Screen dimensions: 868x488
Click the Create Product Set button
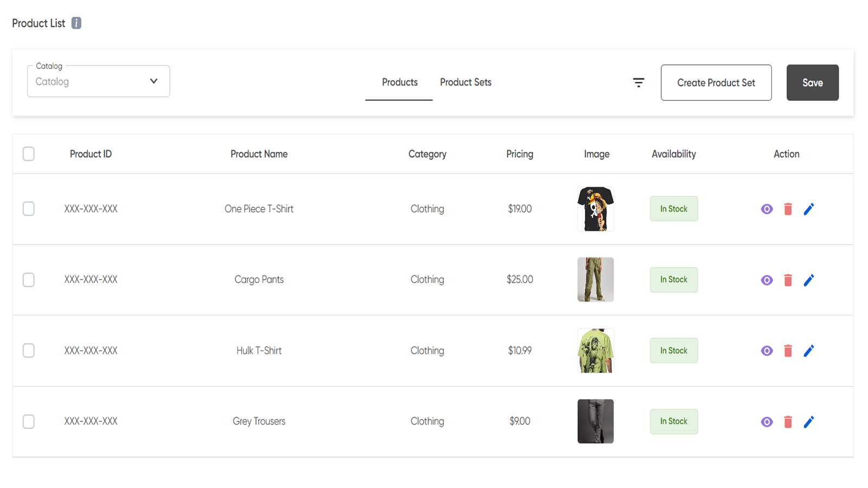point(716,82)
